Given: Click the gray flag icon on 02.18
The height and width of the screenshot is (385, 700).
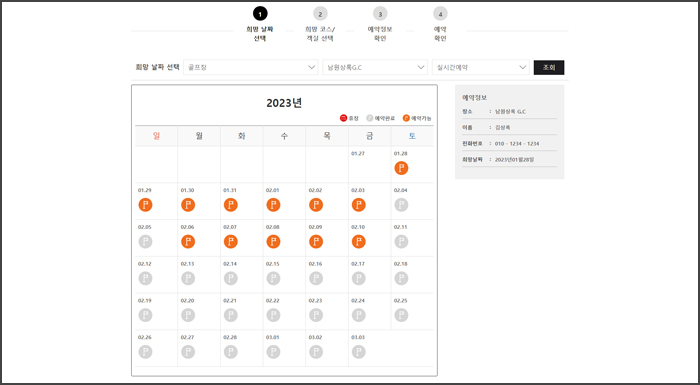Looking at the screenshot, I should (x=401, y=278).
